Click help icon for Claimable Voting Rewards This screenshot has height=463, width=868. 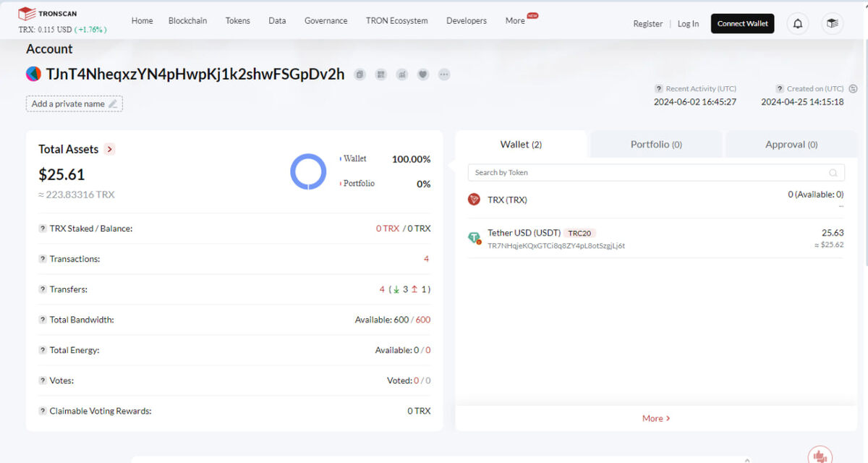point(43,411)
